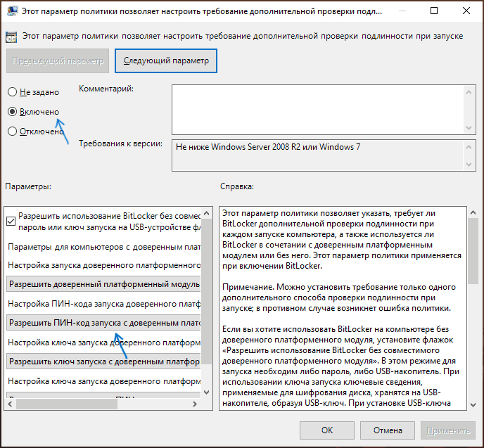Click the parameters horizontal scrollbar thumb
The image size is (484, 448).
pyautogui.click(x=67, y=404)
